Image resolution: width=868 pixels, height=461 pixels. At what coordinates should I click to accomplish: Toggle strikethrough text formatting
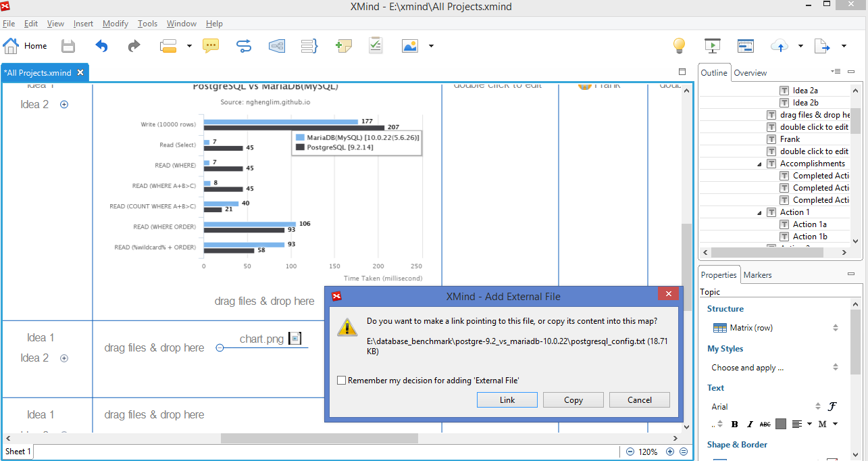pos(765,424)
